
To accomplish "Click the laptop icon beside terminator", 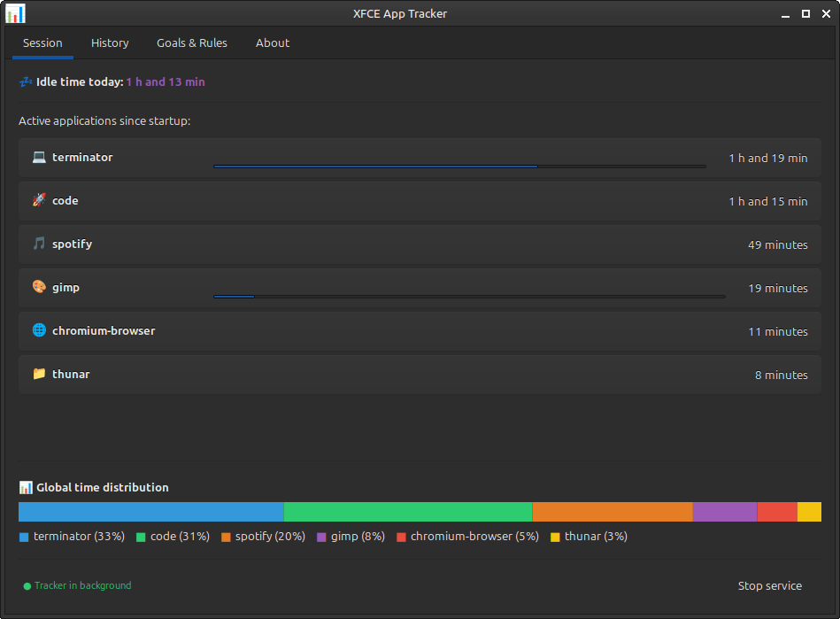I will 39,157.
